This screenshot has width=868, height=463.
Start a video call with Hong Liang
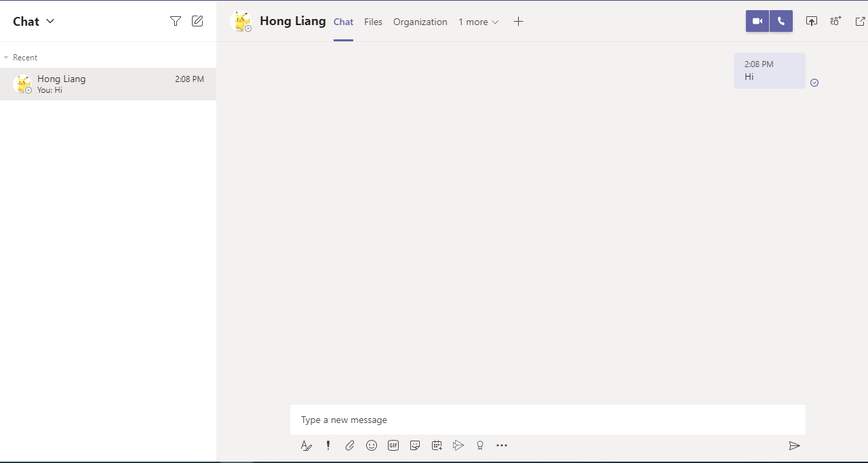(x=757, y=21)
